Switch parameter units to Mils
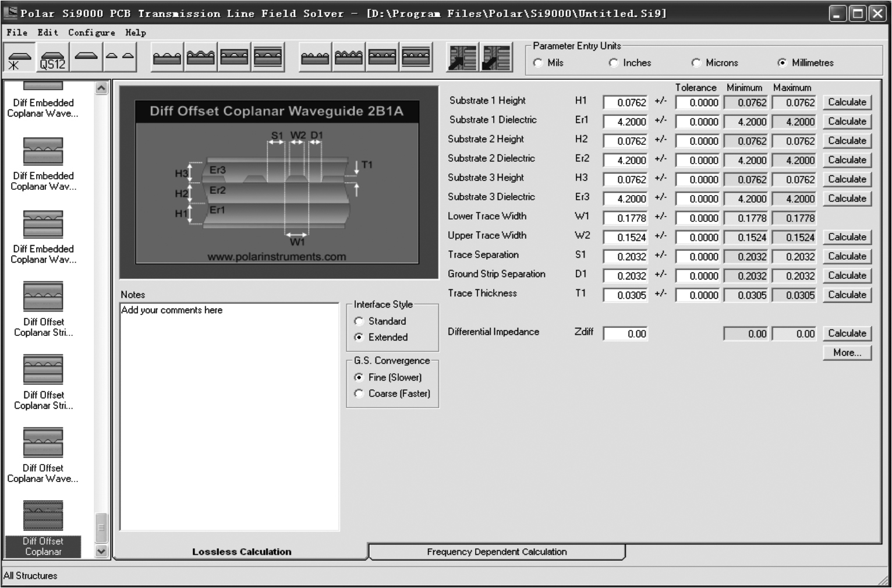This screenshot has height=588, width=892. pos(538,63)
